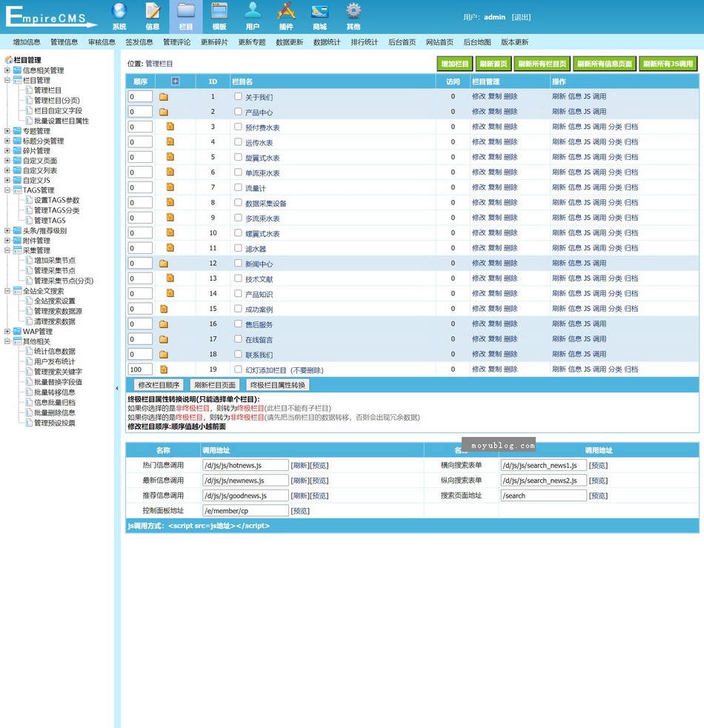Click the 终极栏目属性转换 button
Viewport: 704px width, 728px height.
[278, 385]
